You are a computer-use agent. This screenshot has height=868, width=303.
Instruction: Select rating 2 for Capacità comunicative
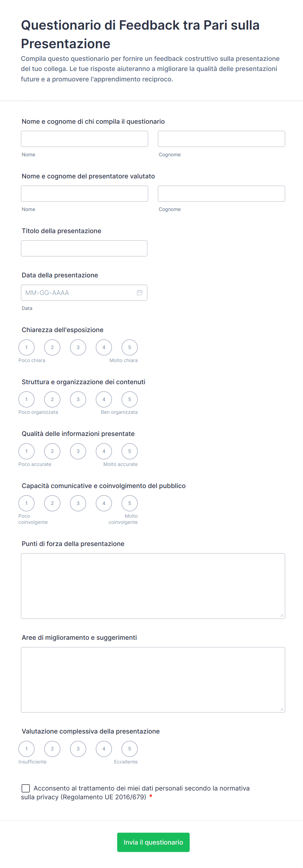[52, 503]
